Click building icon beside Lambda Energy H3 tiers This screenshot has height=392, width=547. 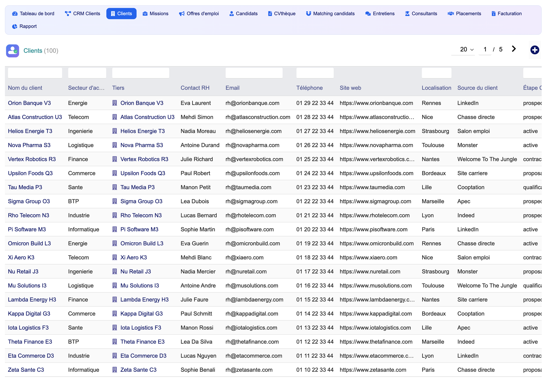(115, 299)
